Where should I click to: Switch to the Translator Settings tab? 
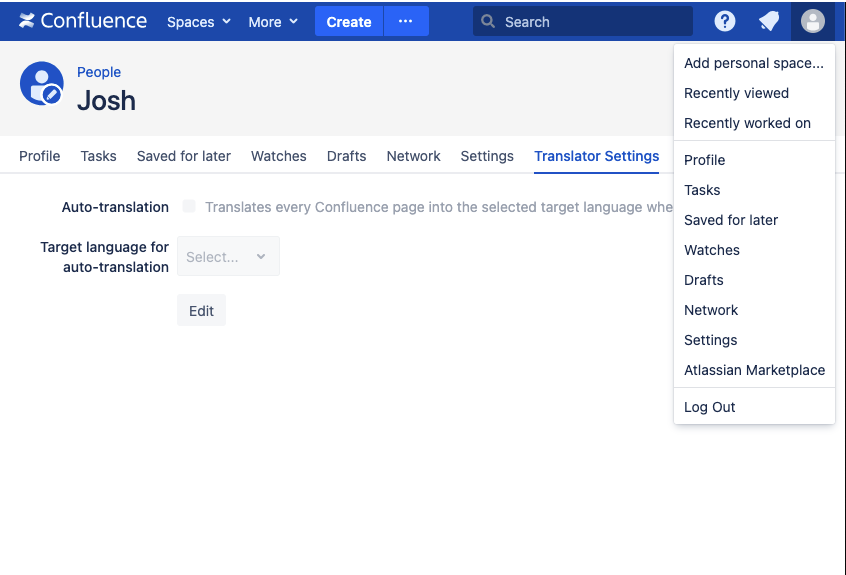[596, 156]
